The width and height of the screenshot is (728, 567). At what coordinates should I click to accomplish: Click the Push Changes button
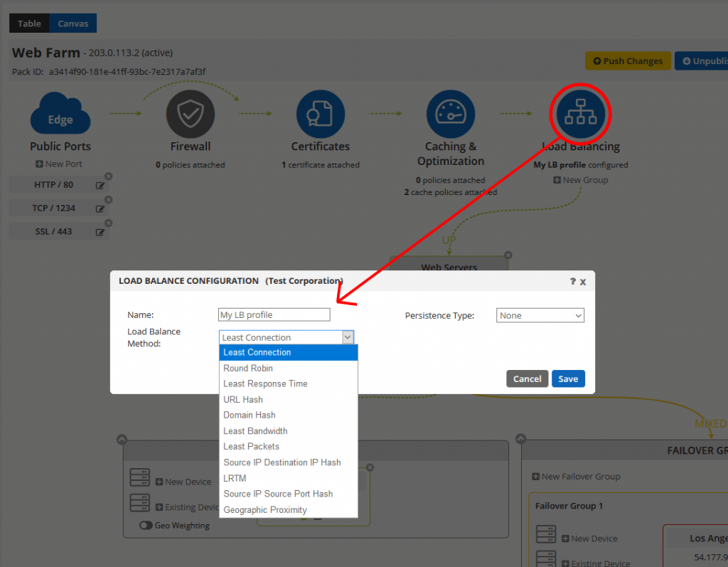[628, 60]
